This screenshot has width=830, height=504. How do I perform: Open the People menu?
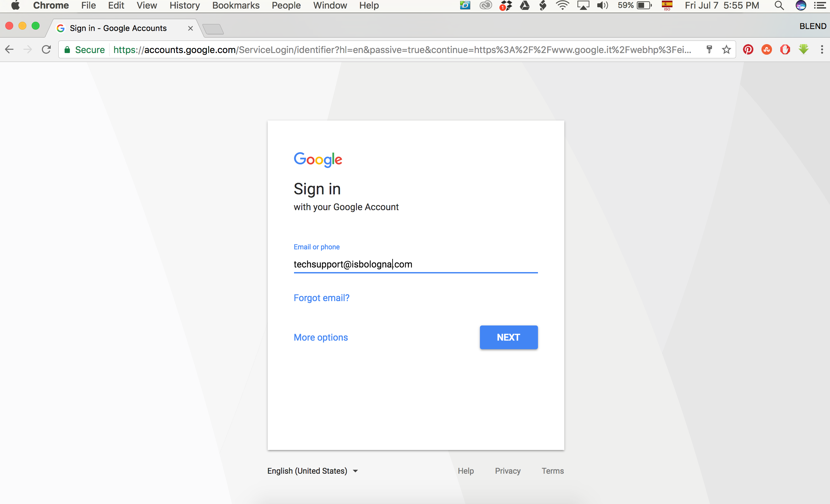tap(286, 5)
